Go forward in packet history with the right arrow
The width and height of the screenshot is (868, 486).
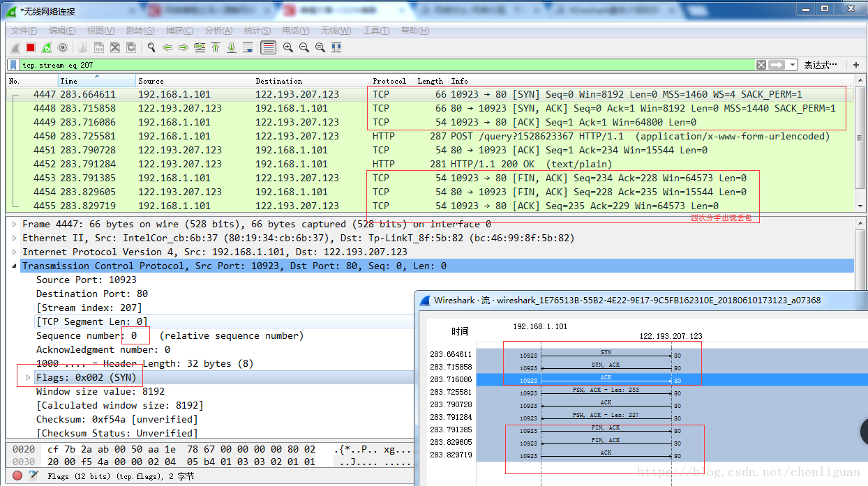(x=184, y=47)
